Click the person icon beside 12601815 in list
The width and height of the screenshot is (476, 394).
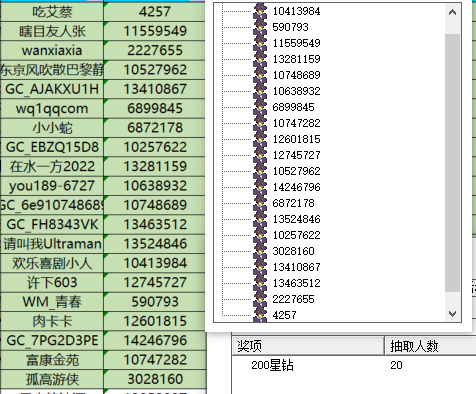coord(260,139)
